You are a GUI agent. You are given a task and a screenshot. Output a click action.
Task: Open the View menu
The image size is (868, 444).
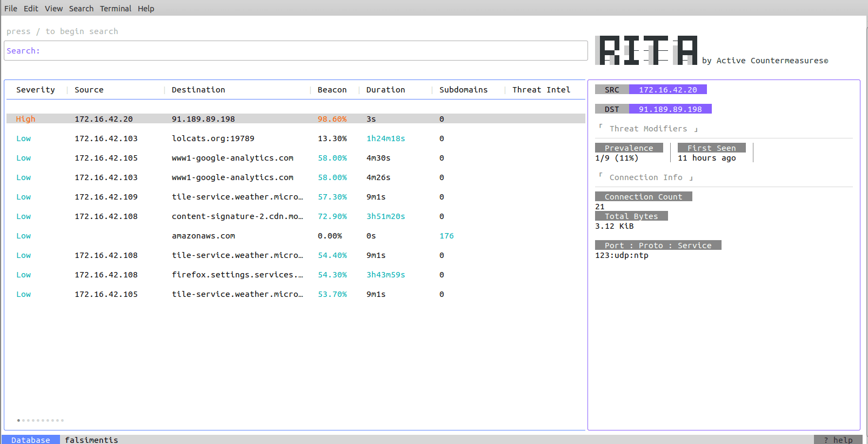click(x=54, y=9)
